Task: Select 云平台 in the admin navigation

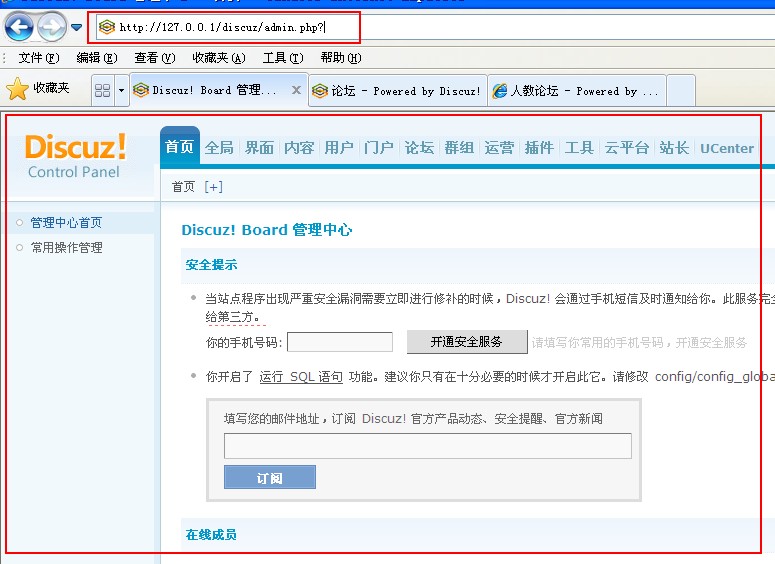Action: click(x=626, y=148)
